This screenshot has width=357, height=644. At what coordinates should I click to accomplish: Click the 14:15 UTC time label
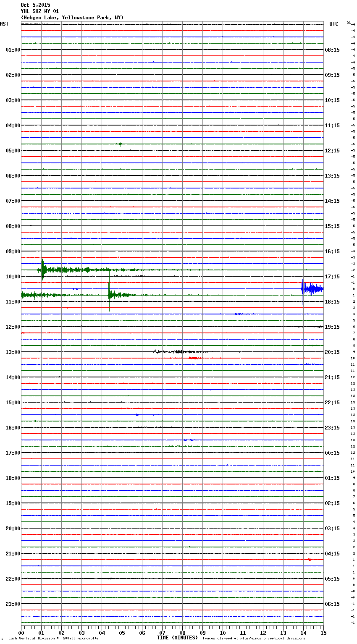click(332, 201)
